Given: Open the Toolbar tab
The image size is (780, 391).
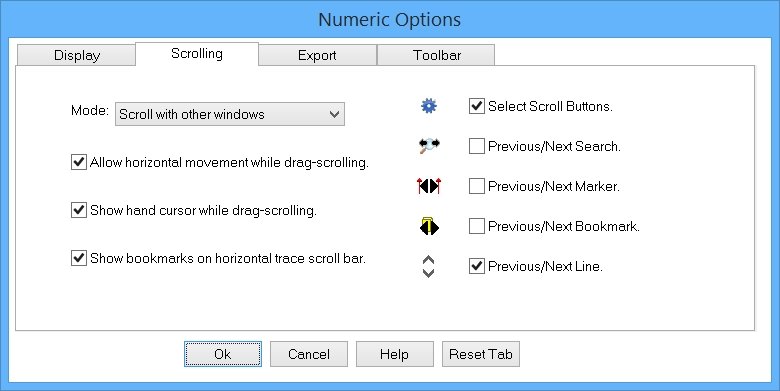Looking at the screenshot, I should [x=436, y=55].
